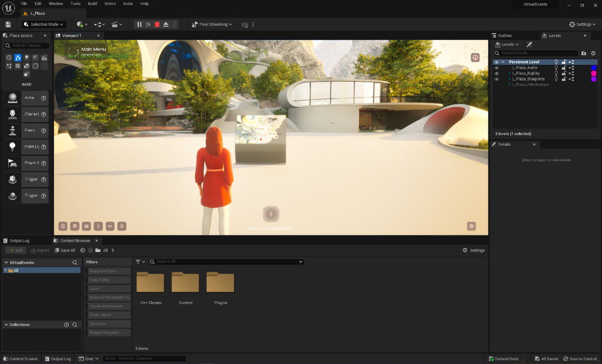The height and width of the screenshot is (364, 602).
Task: Save the current level with floppy icon
Action: click(8, 24)
